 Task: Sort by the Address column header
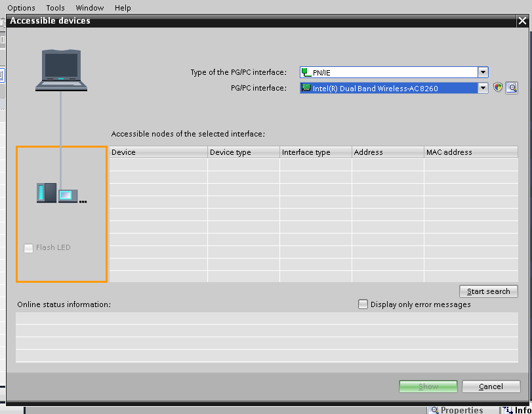click(388, 152)
